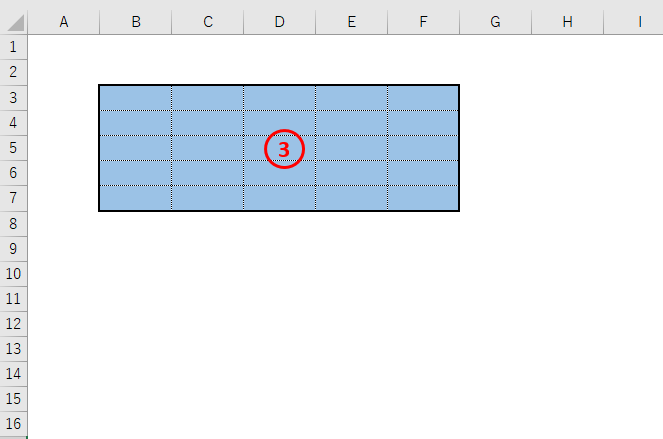Click empty cell G10
Screen dimensions: 663x439
click(x=496, y=274)
